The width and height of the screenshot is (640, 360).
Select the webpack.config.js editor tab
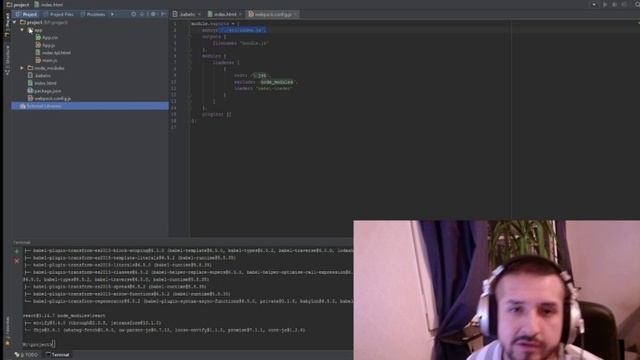pos(273,14)
